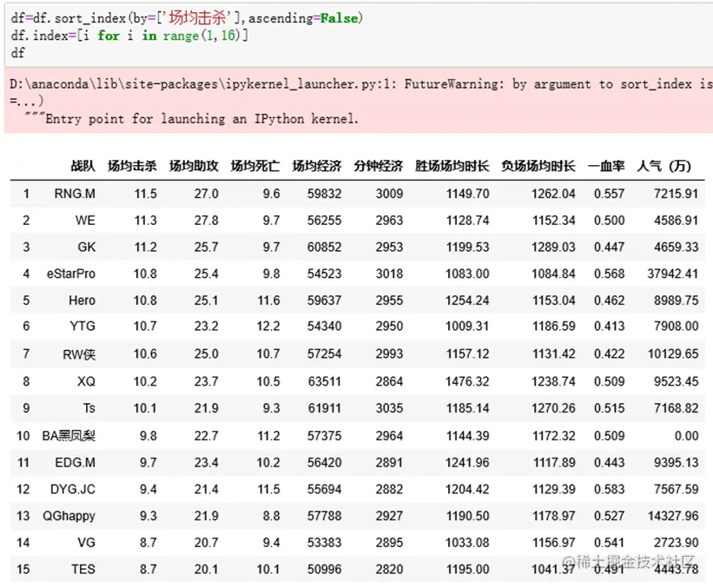Click VG popularity value 2723.90
This screenshot has width=713, height=588.
click(x=676, y=543)
